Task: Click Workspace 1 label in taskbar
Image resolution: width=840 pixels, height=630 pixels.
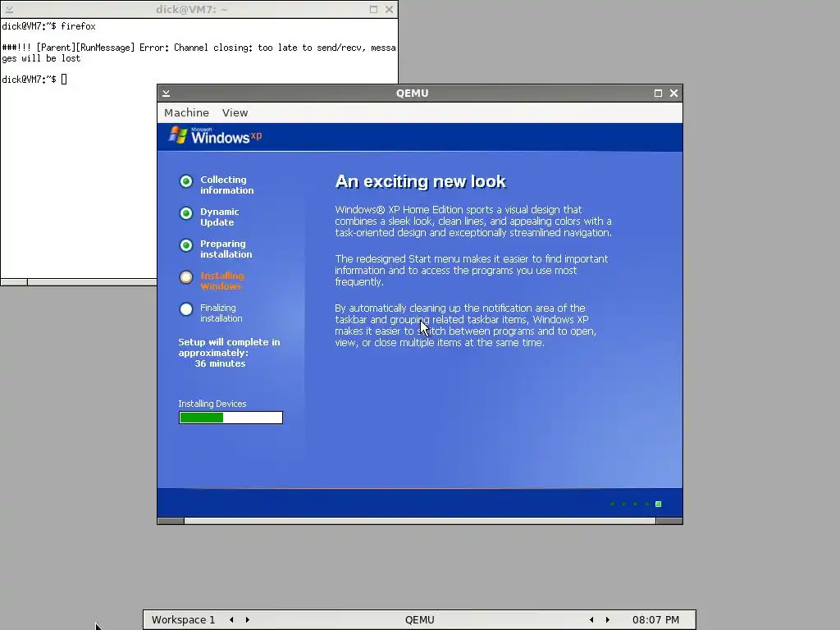Action: point(183,620)
